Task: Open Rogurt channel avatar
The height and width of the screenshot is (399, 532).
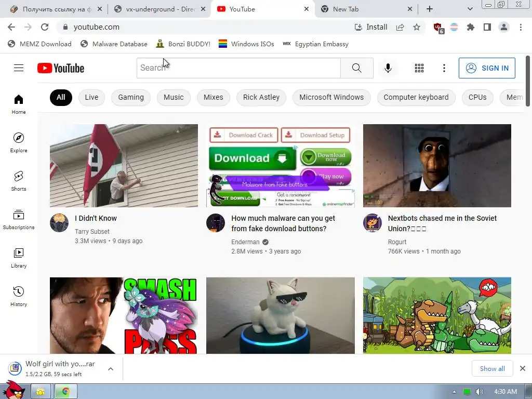Action: click(x=372, y=223)
